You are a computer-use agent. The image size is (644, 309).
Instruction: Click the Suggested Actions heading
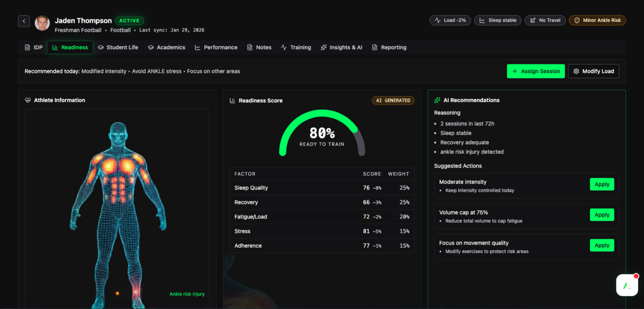pyautogui.click(x=458, y=166)
